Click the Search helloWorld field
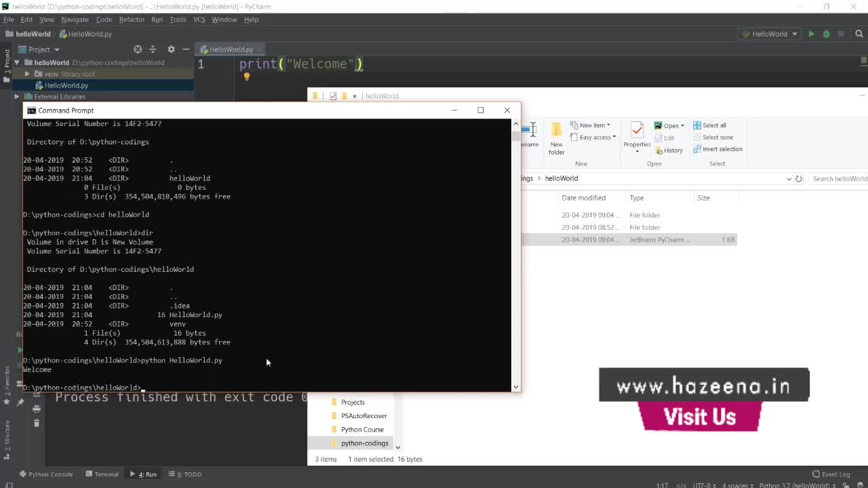The image size is (868, 488). [839, 179]
